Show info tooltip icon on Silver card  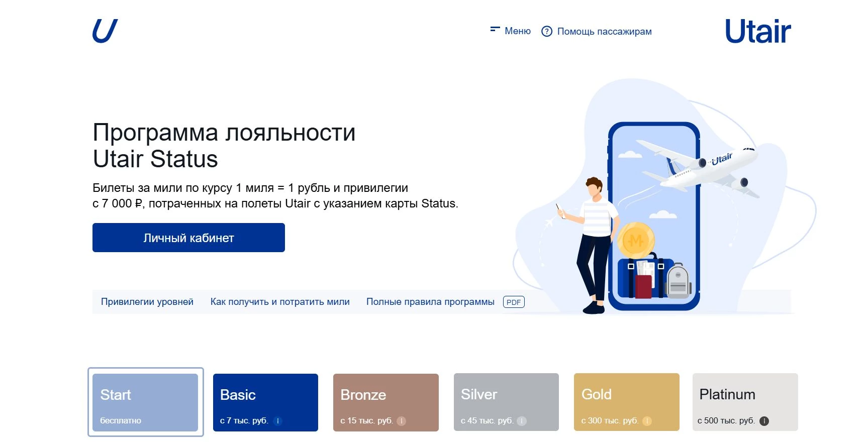(x=522, y=421)
